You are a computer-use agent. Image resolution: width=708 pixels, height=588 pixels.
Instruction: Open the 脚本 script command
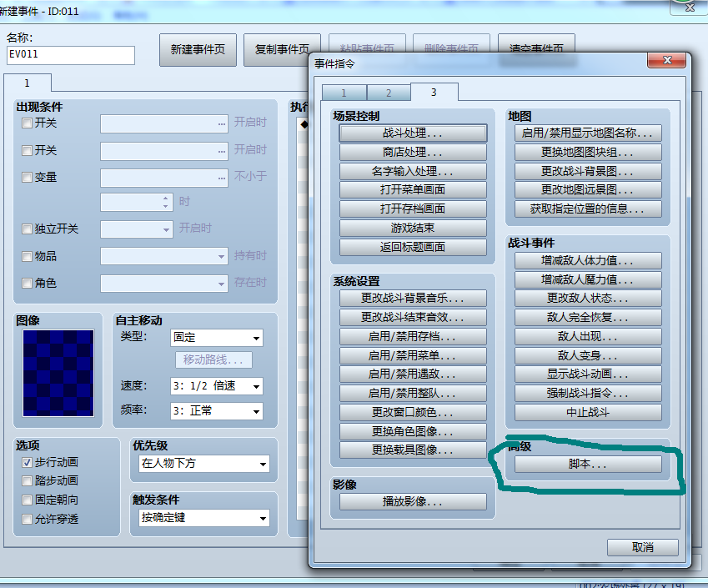tap(588, 464)
